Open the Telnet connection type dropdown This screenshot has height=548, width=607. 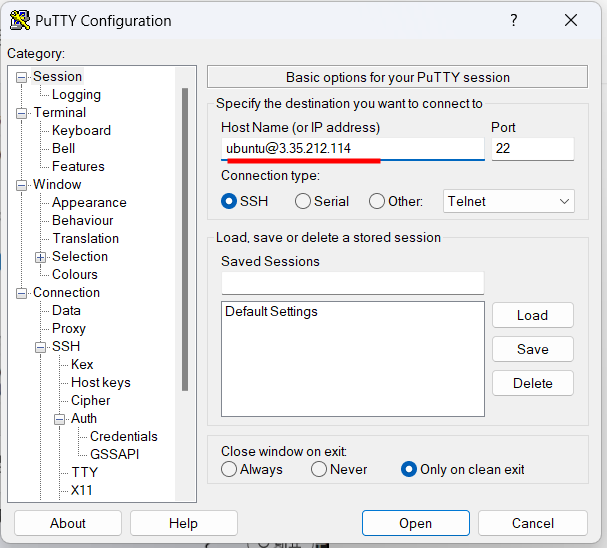pos(509,201)
